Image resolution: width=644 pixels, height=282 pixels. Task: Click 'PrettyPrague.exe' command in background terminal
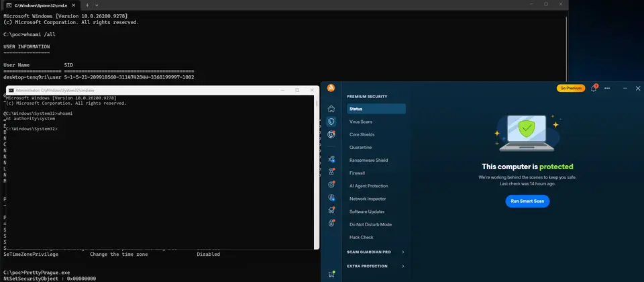tap(47, 273)
